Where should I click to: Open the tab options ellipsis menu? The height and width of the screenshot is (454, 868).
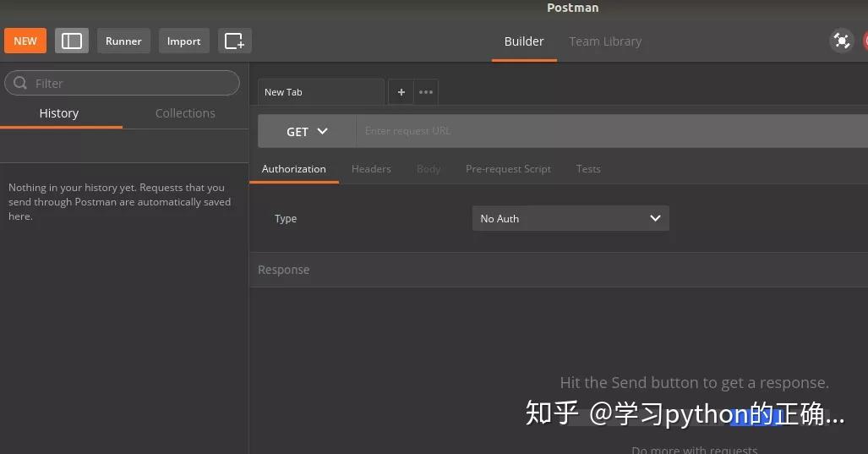point(426,92)
